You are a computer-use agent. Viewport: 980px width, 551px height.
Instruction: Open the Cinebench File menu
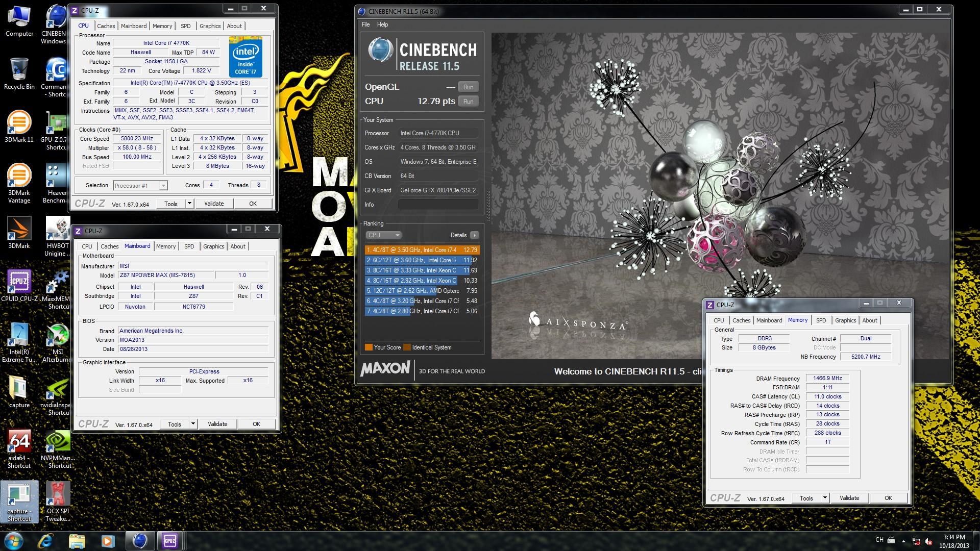coord(366,24)
